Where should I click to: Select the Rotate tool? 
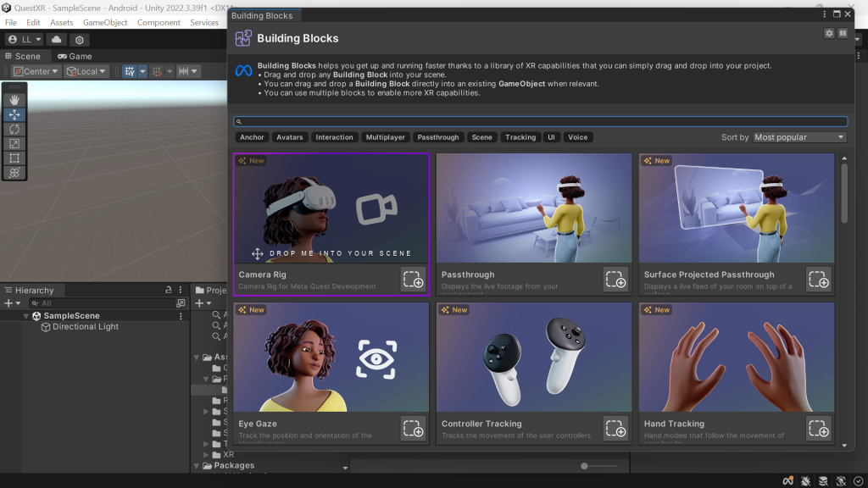(x=14, y=129)
